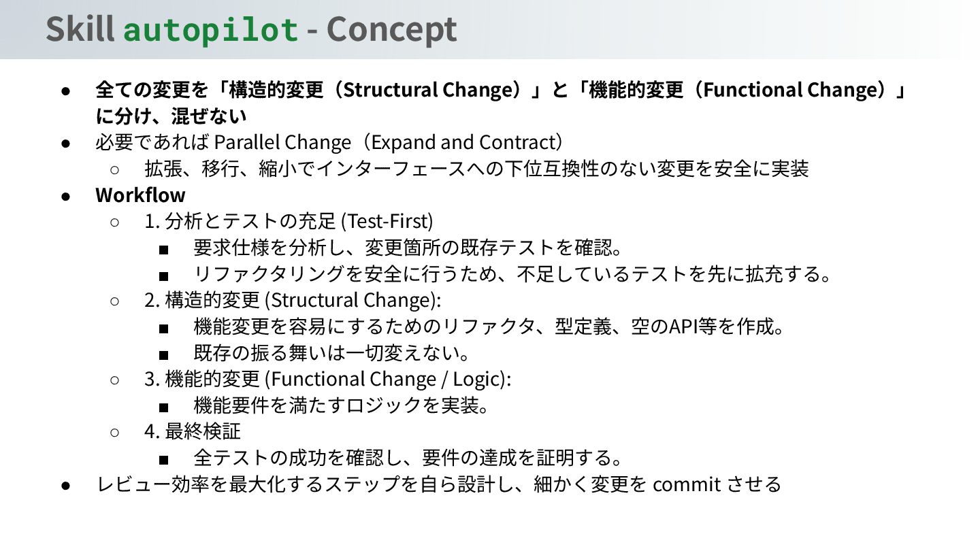
Task: Click the square bullet before '既存の振る舞い'
Action: (x=163, y=355)
